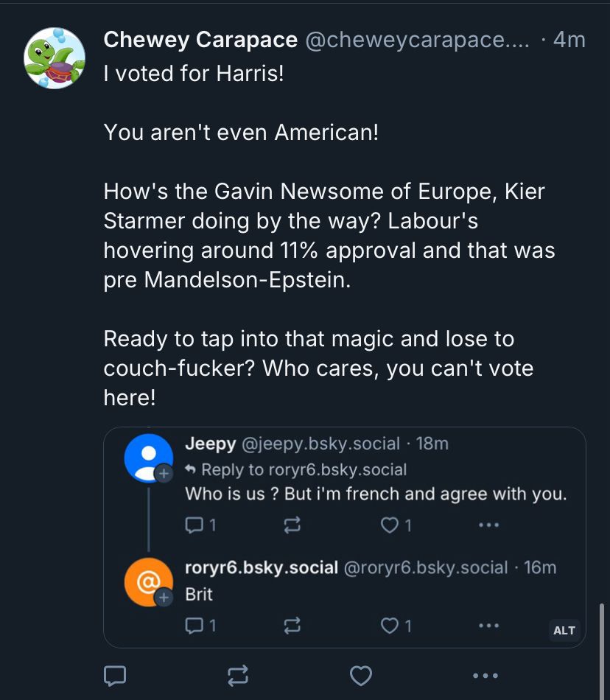Reply to Chewey Carapace's post
610x700 pixels.
coord(114,676)
